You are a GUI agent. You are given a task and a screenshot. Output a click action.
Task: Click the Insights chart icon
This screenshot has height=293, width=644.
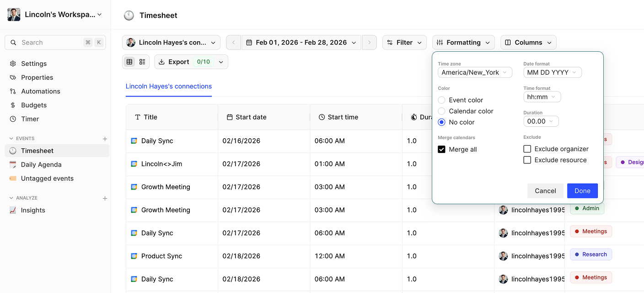[13, 210]
